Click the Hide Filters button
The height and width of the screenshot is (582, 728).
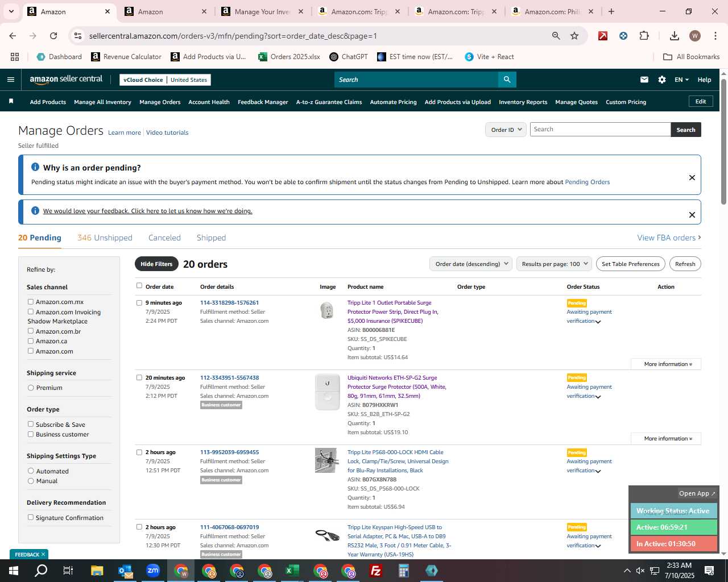[x=156, y=264]
